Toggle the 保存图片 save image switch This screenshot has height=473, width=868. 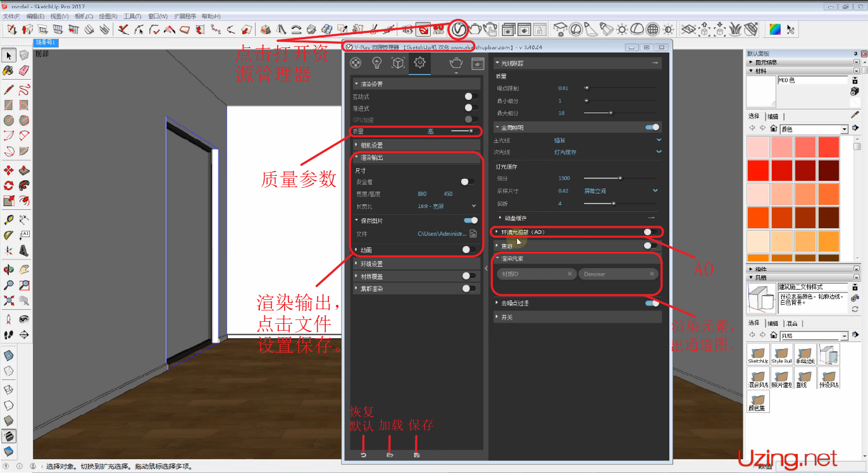[471, 220]
